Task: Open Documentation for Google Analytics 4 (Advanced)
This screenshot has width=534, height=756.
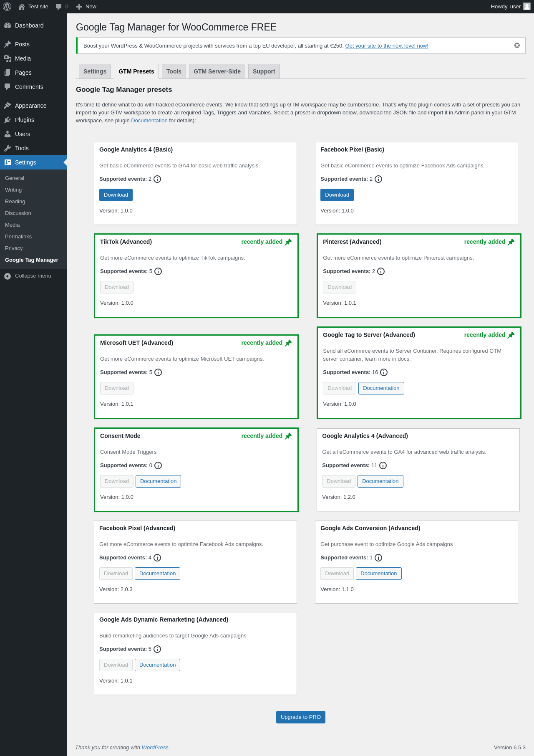Action: coord(380,481)
